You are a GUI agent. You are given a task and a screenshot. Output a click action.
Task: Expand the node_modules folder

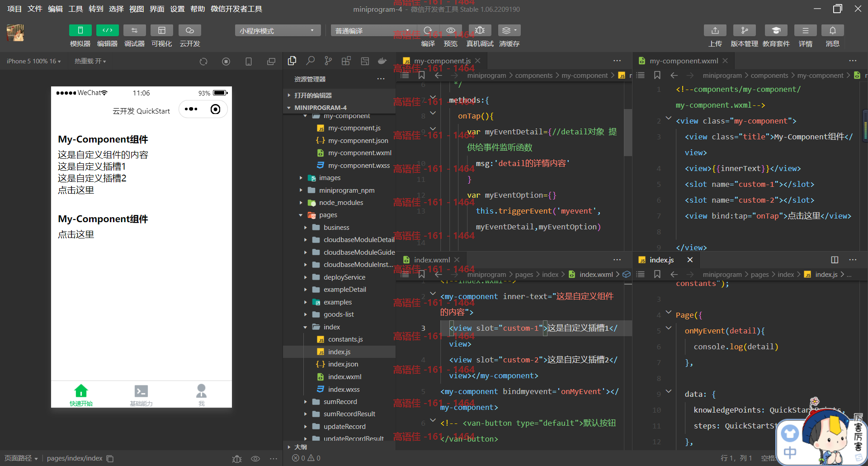[341, 203]
